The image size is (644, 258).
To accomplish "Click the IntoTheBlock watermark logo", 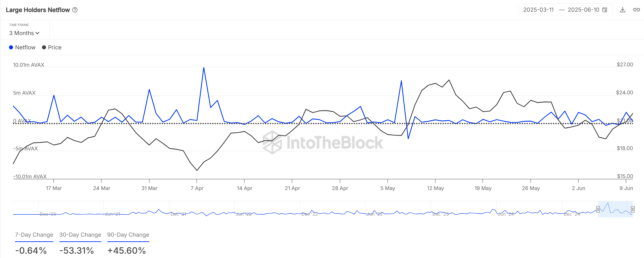I will pos(323,142).
